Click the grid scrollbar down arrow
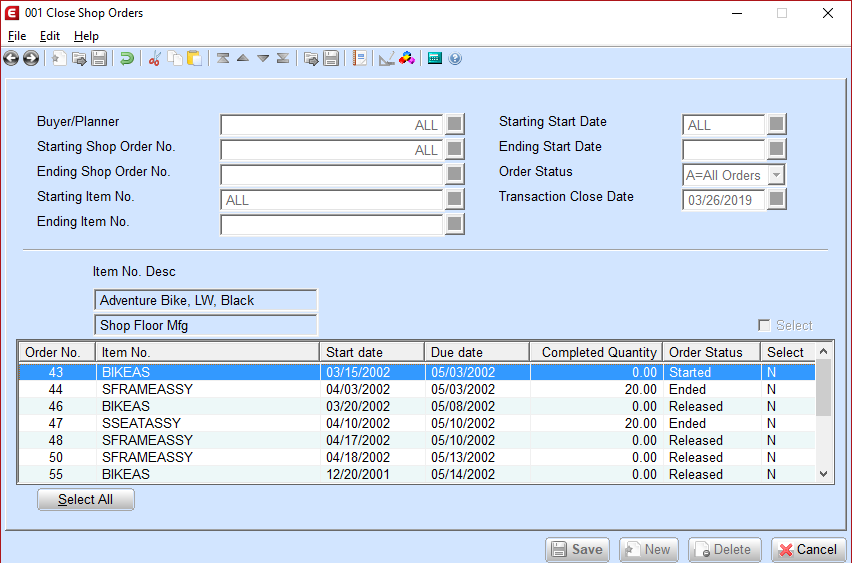 pyautogui.click(x=824, y=474)
